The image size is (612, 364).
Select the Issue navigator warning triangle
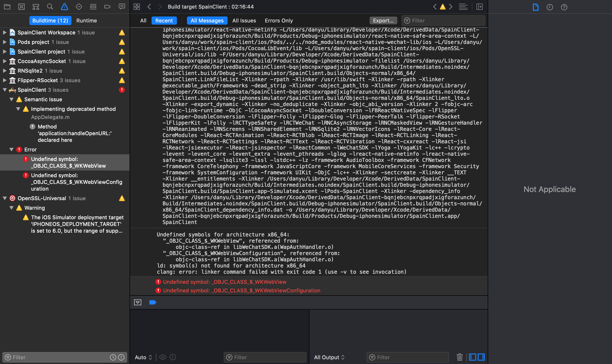(64, 7)
